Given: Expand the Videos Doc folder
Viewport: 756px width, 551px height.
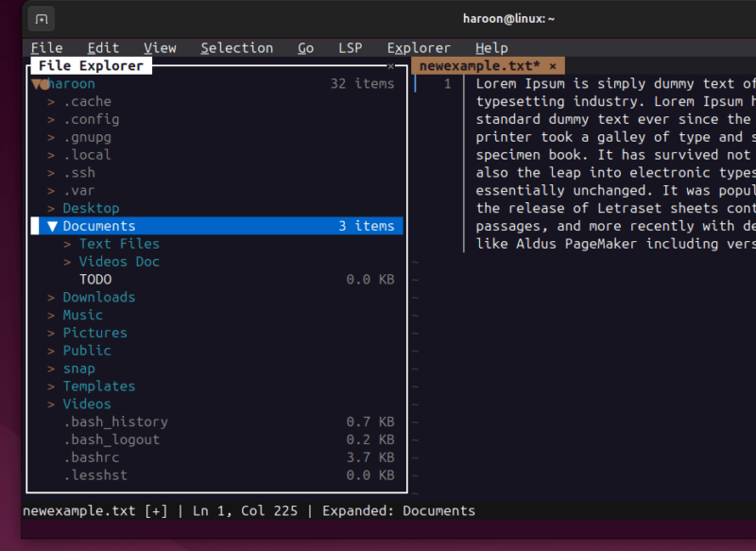Looking at the screenshot, I should point(65,261).
